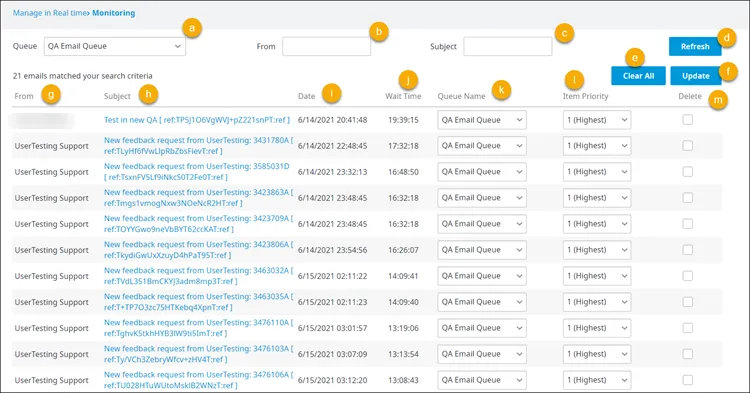Open Queue Name dropdown for 'Test in new QA' email

point(482,120)
